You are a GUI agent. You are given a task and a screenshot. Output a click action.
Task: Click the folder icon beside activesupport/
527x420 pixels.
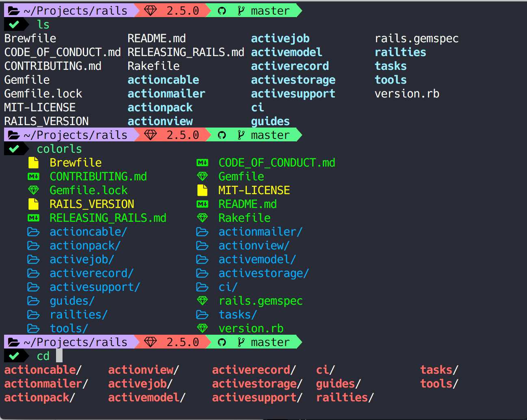(33, 287)
